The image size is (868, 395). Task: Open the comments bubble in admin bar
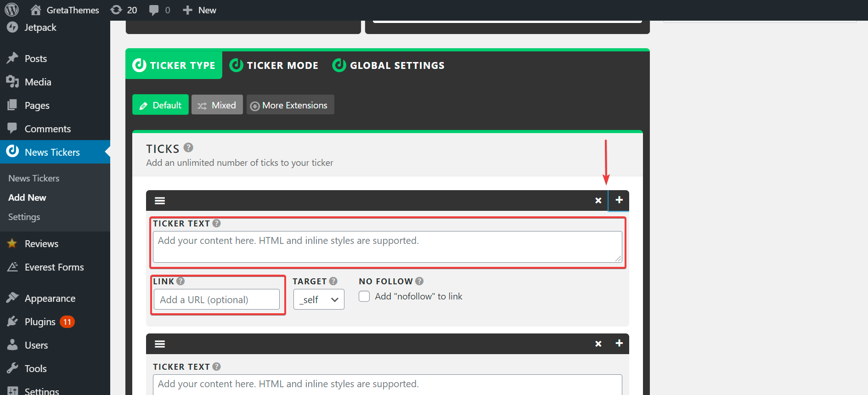(x=159, y=10)
